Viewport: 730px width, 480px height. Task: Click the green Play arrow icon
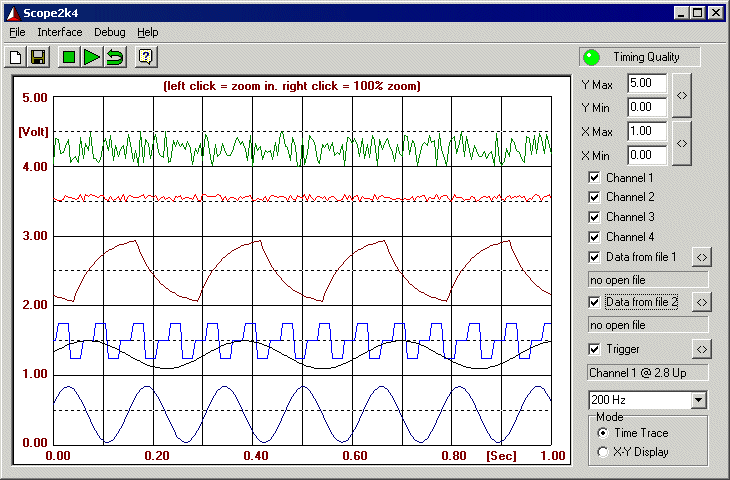(x=92, y=57)
